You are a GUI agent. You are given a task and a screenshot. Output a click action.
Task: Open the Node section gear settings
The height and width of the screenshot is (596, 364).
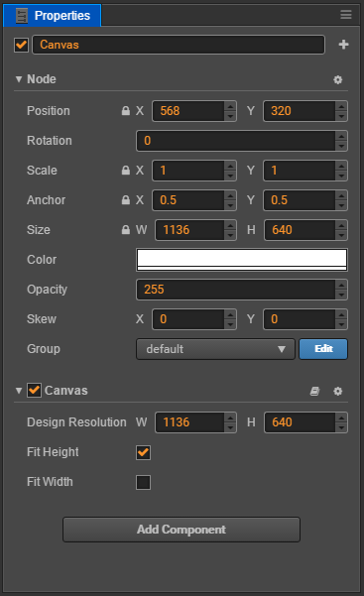338,79
